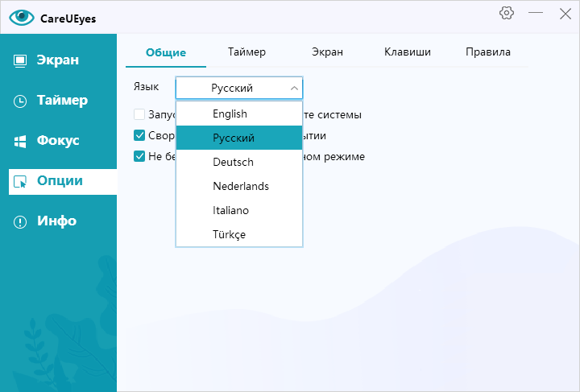
Task: Select Nederlands from the language list
Action: coord(239,186)
